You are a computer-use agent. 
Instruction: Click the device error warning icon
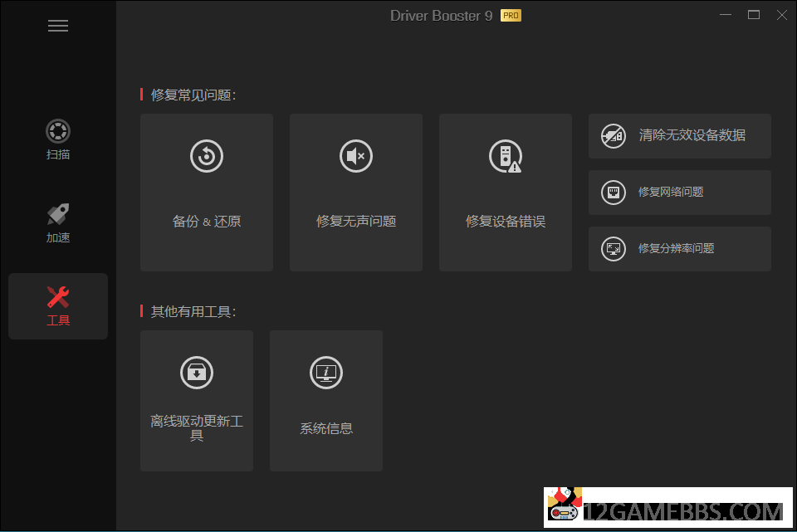click(505, 156)
